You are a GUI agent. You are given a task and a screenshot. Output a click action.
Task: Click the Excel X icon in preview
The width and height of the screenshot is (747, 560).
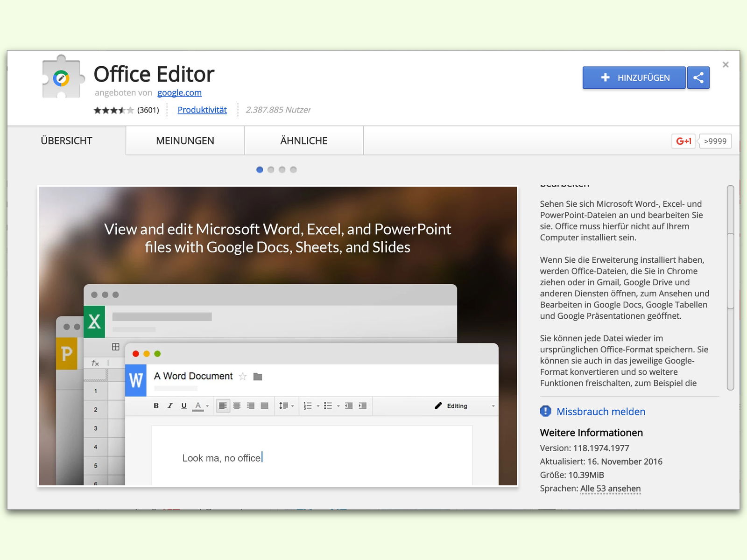94,322
